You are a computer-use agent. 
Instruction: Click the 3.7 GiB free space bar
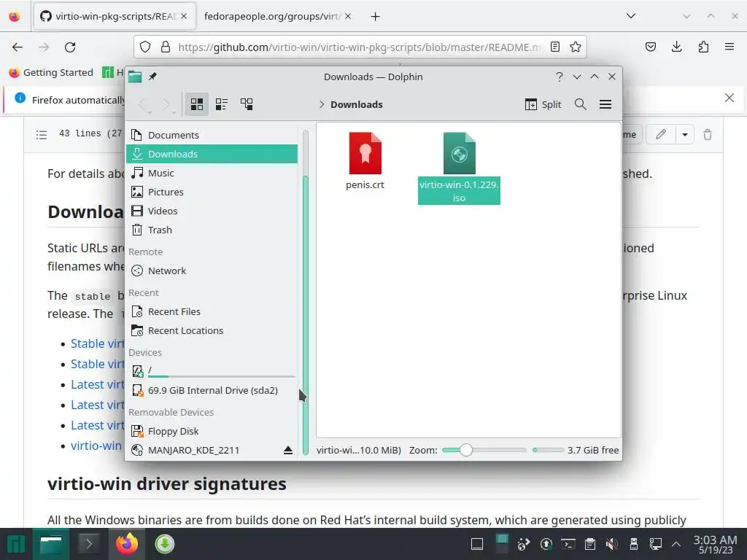pos(548,450)
